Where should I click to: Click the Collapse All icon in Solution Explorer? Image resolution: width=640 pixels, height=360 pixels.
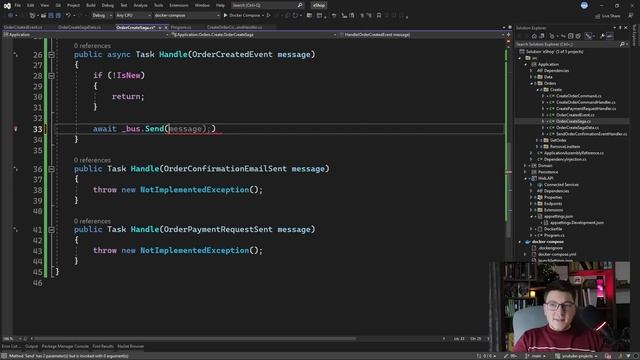[571, 36]
